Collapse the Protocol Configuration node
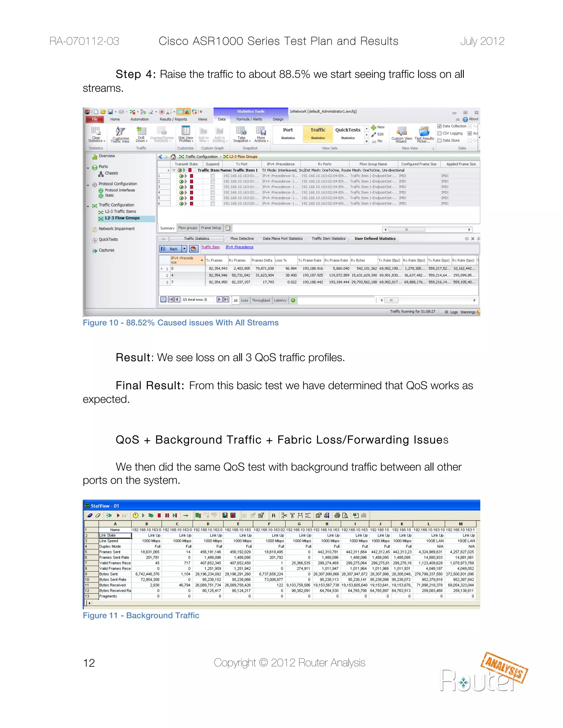The width and height of the screenshot is (563, 728). pos(88,185)
